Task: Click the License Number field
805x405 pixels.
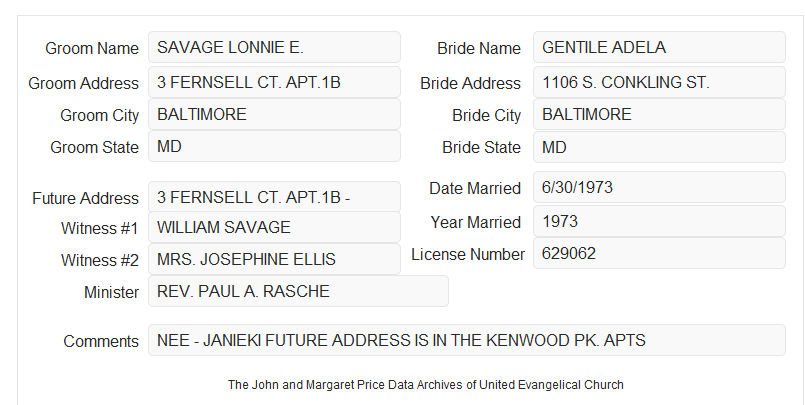Action: tap(659, 253)
